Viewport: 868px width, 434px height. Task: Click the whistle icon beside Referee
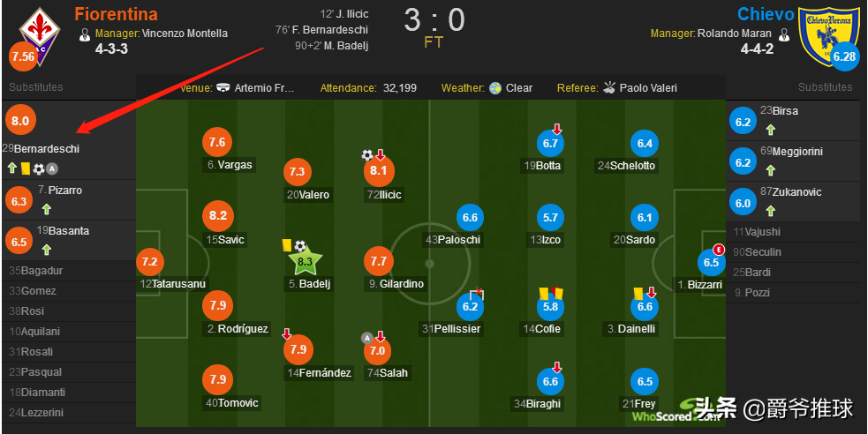pos(609,87)
